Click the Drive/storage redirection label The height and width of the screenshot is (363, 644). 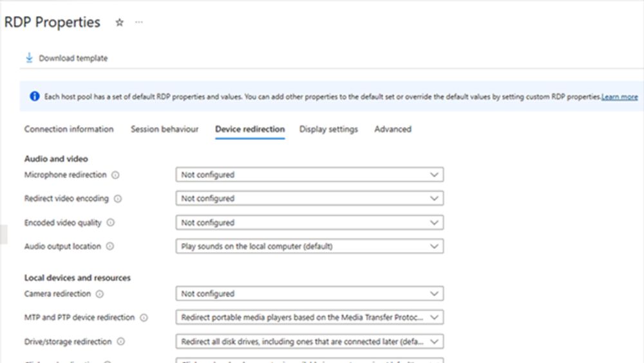(x=68, y=341)
